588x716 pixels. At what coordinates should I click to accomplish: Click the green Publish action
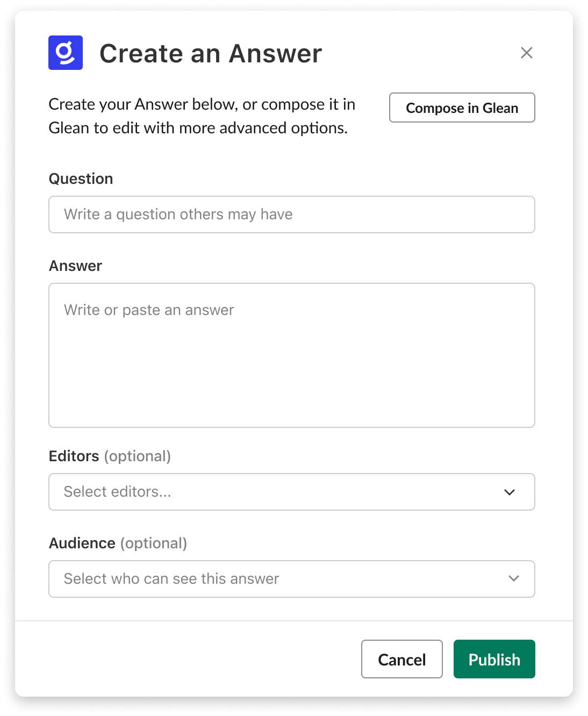493,659
